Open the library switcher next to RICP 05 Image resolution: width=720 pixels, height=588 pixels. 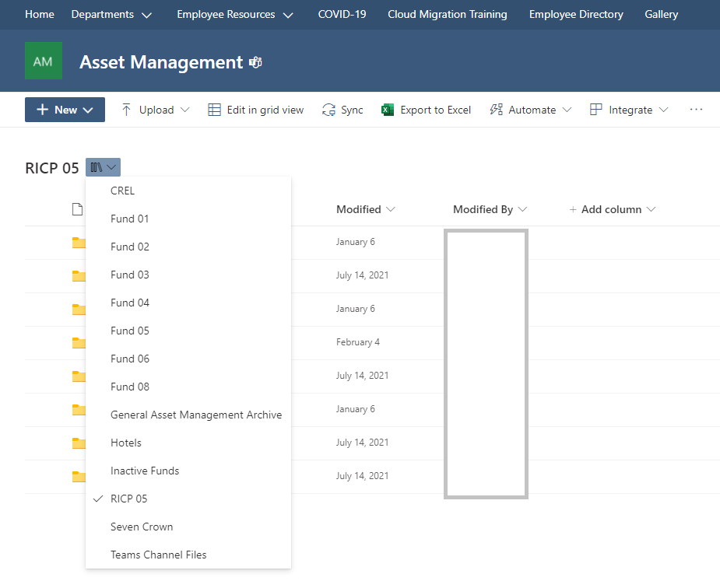point(103,167)
